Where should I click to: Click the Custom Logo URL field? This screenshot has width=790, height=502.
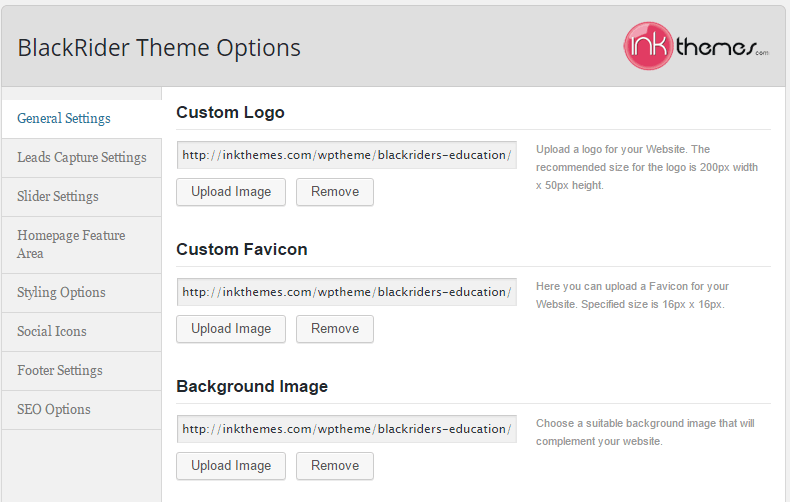click(346, 155)
